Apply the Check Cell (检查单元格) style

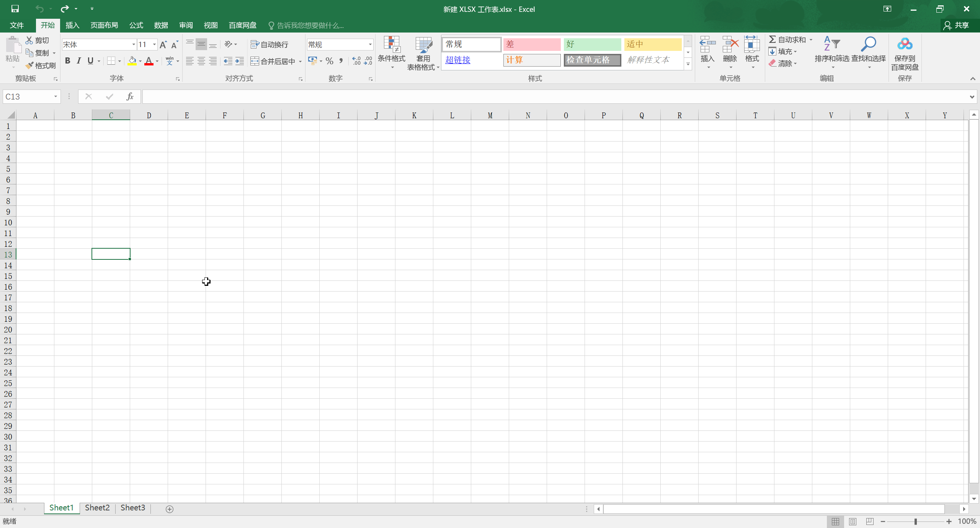pos(592,60)
